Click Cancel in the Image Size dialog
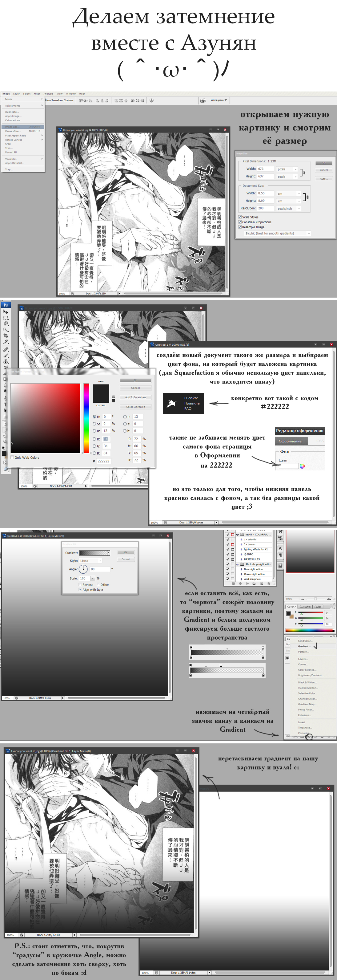 (x=324, y=170)
